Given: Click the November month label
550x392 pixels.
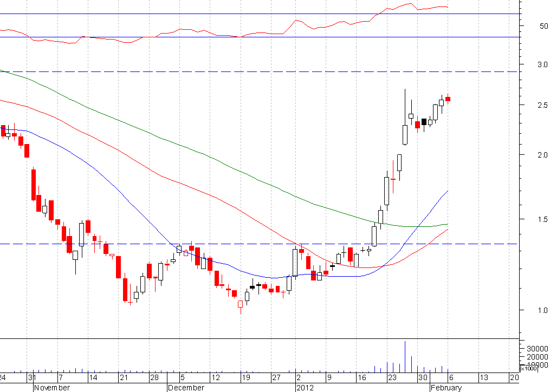Looking at the screenshot, I should (52, 388).
